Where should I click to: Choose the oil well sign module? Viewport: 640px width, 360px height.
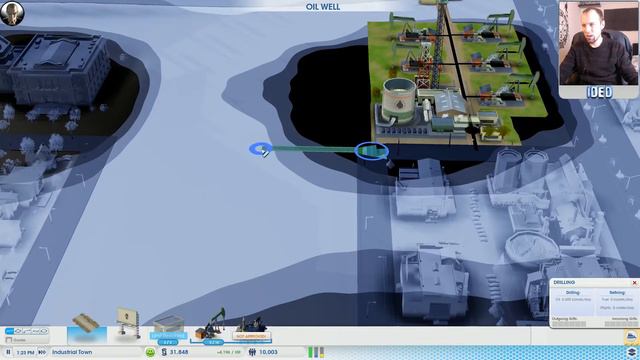(128, 324)
